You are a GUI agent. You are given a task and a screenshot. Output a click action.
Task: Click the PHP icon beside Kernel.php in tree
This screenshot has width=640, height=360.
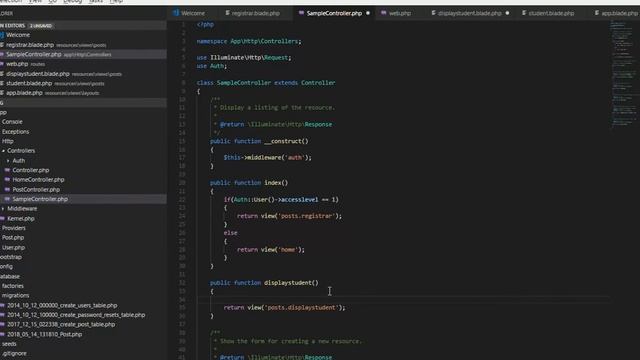point(2,218)
